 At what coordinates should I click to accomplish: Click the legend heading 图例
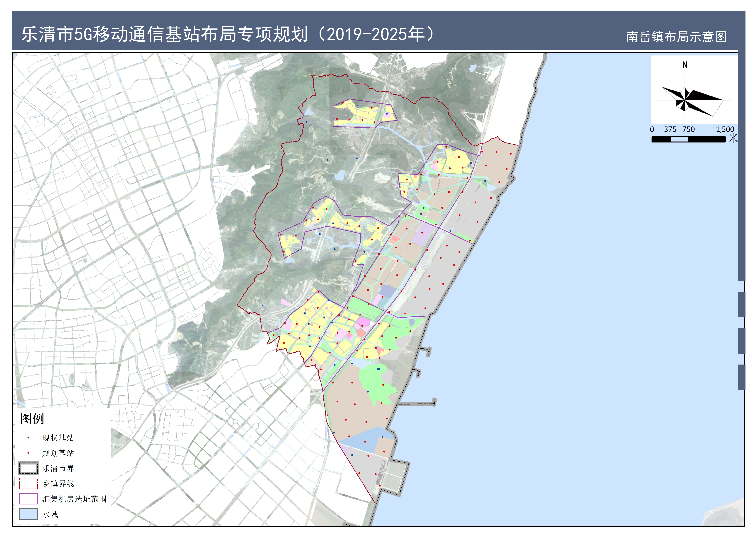pos(32,419)
